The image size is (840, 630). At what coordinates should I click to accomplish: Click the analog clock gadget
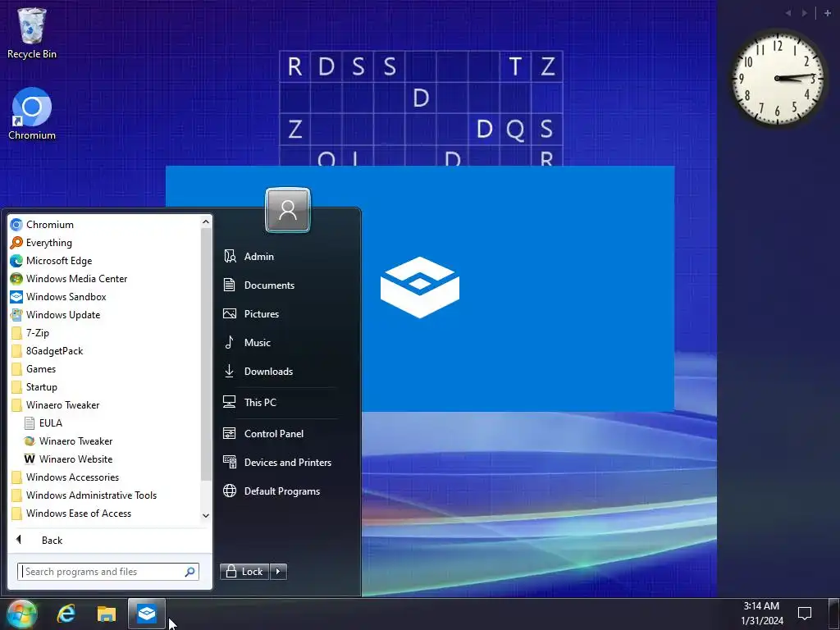click(778, 78)
